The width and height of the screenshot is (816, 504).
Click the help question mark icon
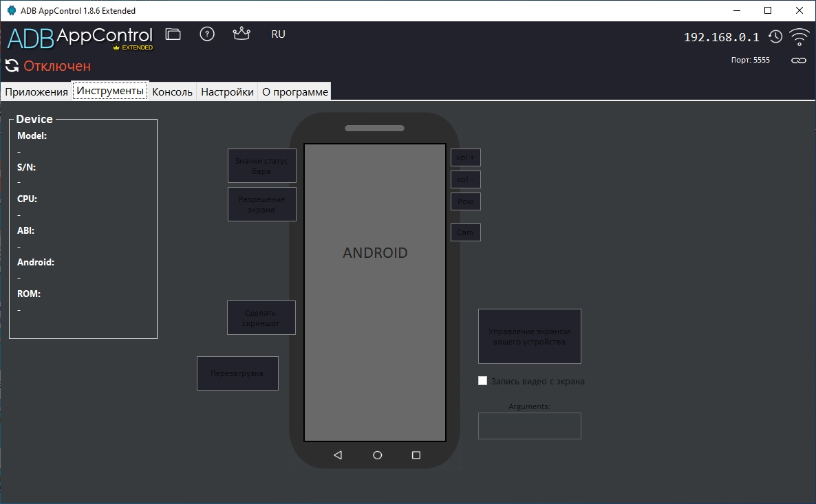[207, 34]
